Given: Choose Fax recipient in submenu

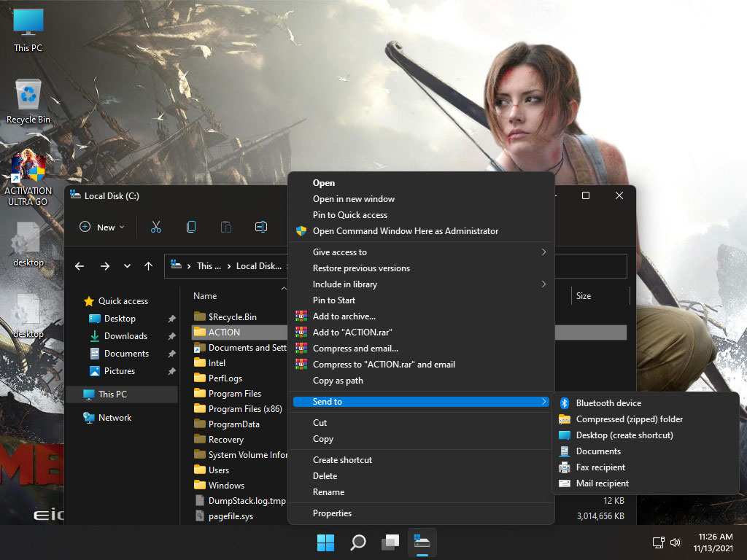Looking at the screenshot, I should click(645, 467).
